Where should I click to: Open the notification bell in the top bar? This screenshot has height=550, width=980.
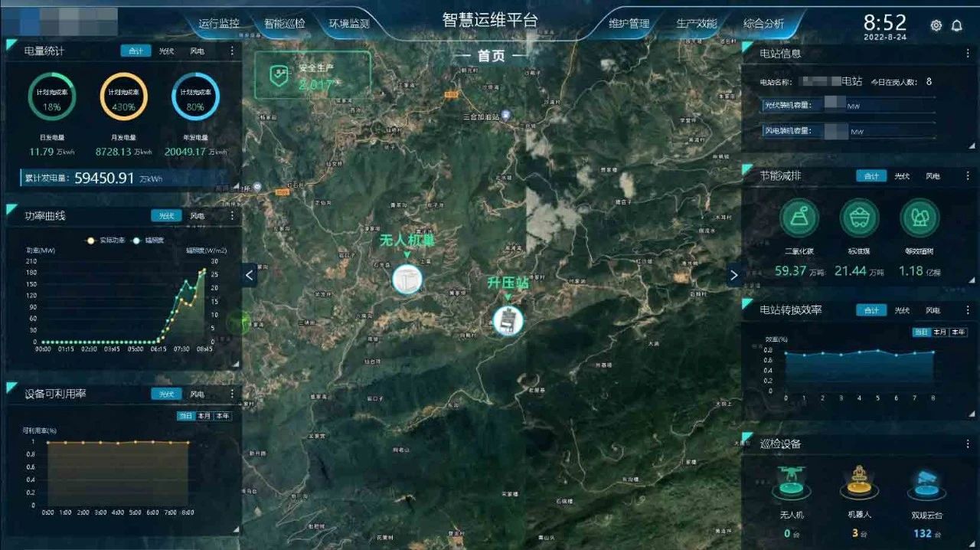(x=959, y=25)
